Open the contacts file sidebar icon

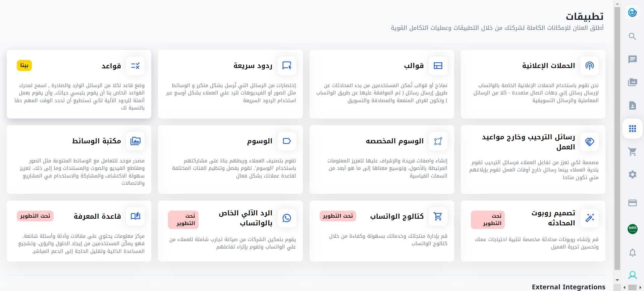(632, 105)
